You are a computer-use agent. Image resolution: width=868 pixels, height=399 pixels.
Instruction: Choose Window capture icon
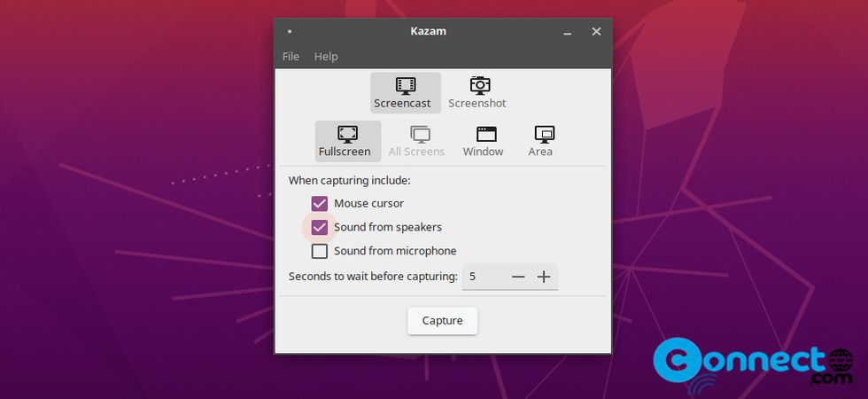486,134
